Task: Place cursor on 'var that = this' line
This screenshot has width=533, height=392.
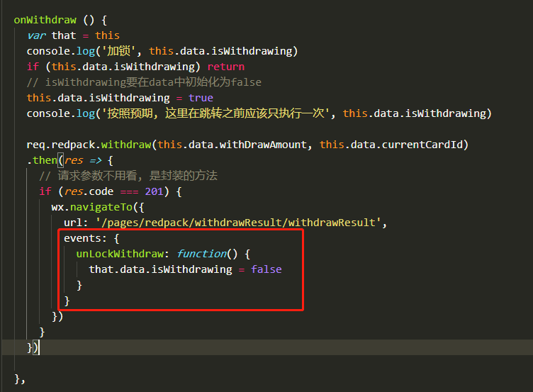Action: pos(73,35)
